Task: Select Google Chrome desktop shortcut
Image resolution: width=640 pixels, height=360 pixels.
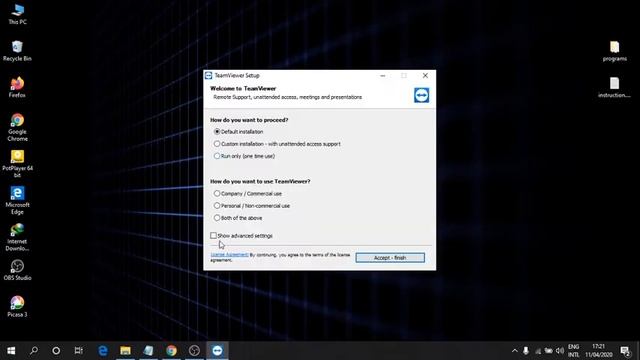Action: (x=17, y=127)
